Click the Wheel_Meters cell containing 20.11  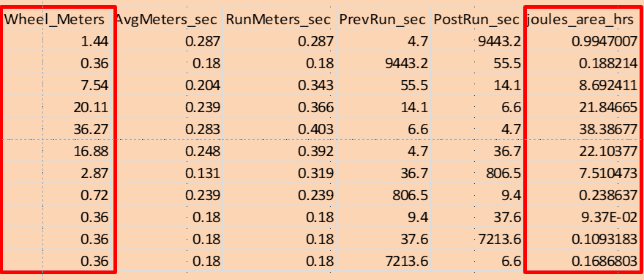coord(59,107)
